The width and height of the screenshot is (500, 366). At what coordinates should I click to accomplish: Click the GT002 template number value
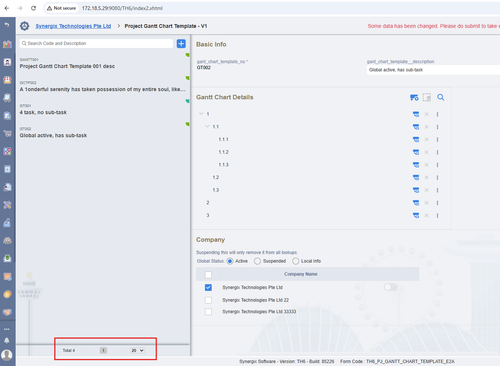click(x=204, y=68)
